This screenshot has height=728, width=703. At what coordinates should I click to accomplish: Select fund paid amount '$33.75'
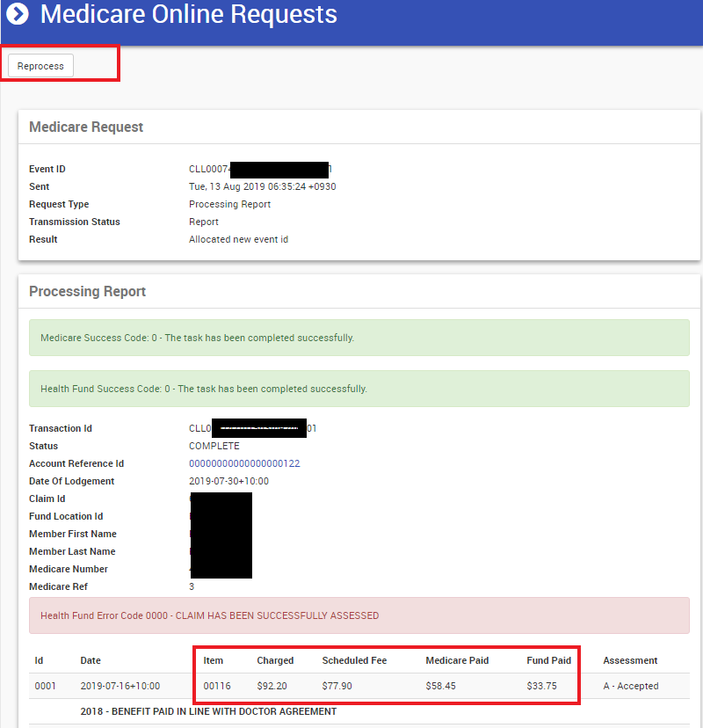tap(541, 686)
